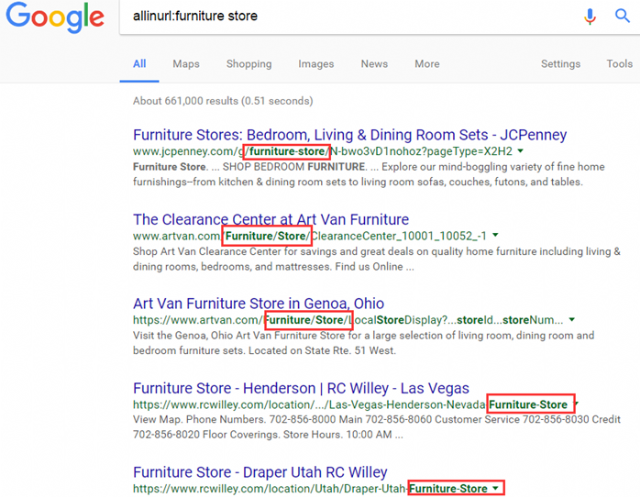Click the 'SHOP BEDROOM FURNITURE' snippet text
The height and width of the screenshot is (497, 640).
(293, 167)
